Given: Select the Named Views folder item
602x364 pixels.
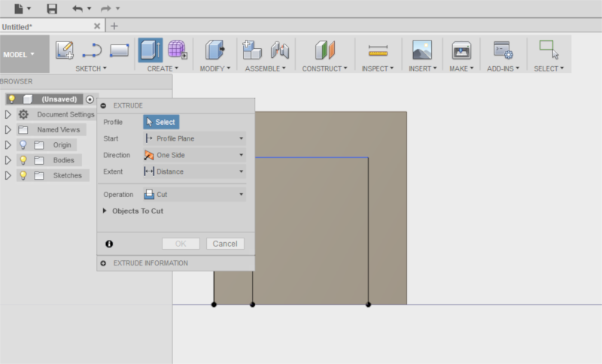Looking at the screenshot, I should 51,129.
